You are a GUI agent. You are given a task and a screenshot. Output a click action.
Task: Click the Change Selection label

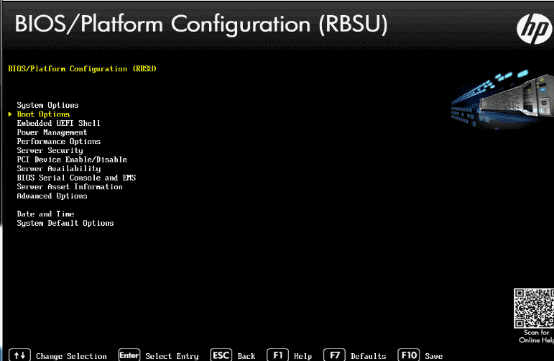(x=71, y=356)
